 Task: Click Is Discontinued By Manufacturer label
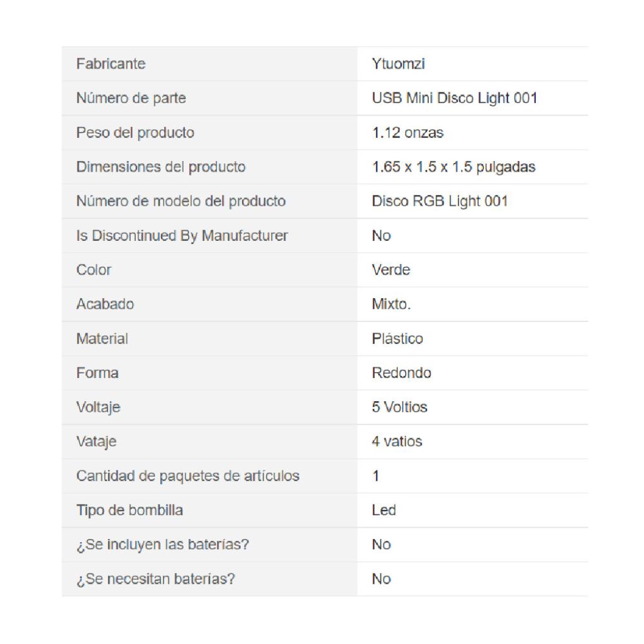click(x=182, y=236)
